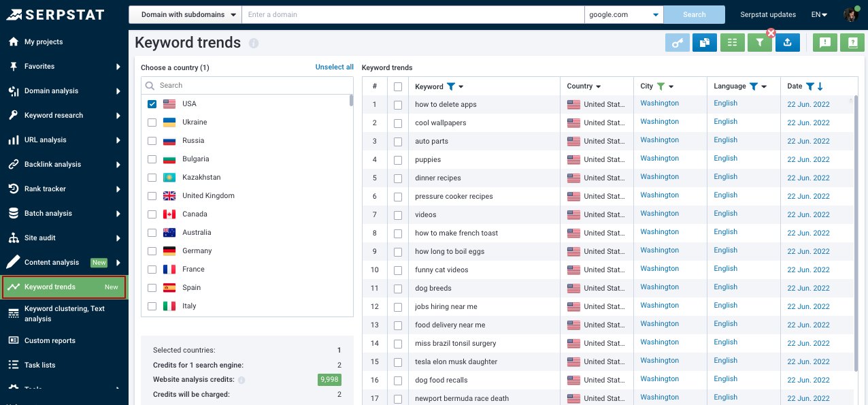Open Custom reports in the sidebar
The width and height of the screenshot is (868, 405).
(64, 340)
